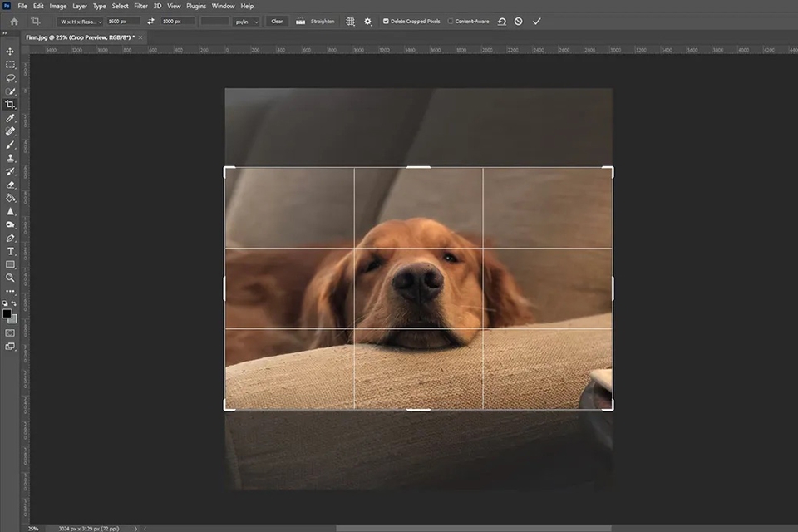
Task: Open the px/in units dropdown
Action: pos(245,22)
